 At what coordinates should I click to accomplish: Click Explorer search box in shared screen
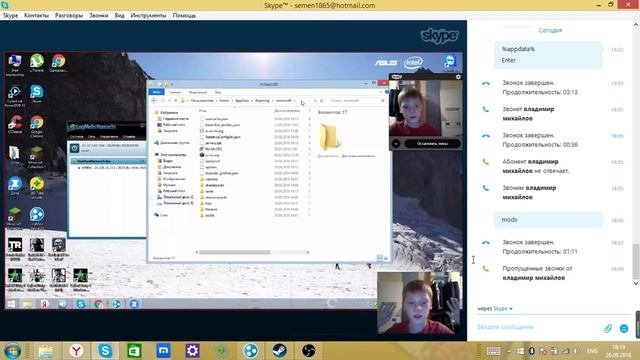(357, 100)
